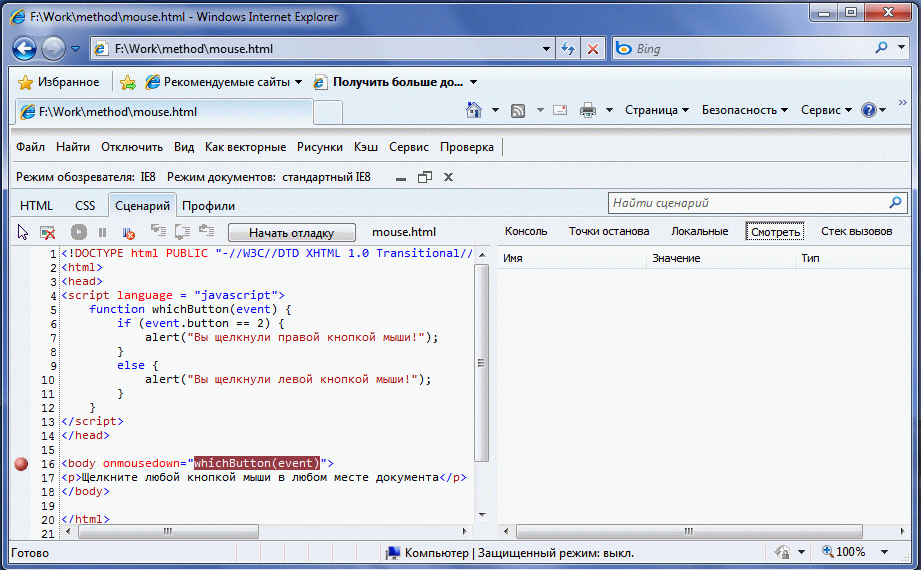This screenshot has height=570, width=921.
Task: Open the Сервис command bar menu
Action: click(826, 110)
